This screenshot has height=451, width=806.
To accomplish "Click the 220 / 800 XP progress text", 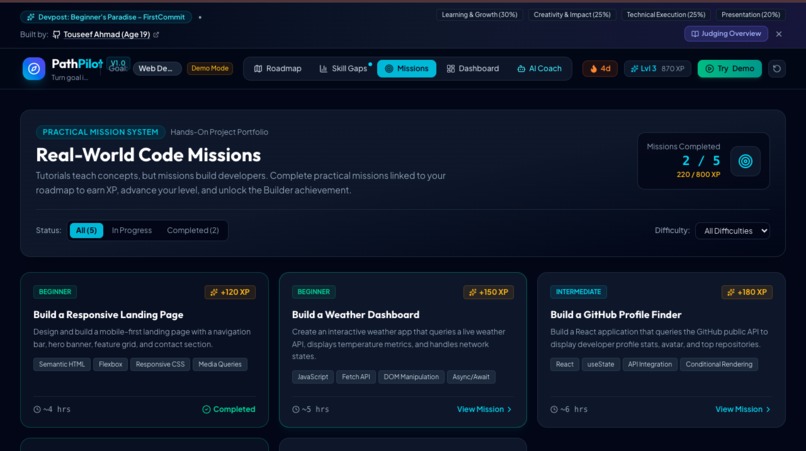I will click(x=698, y=175).
